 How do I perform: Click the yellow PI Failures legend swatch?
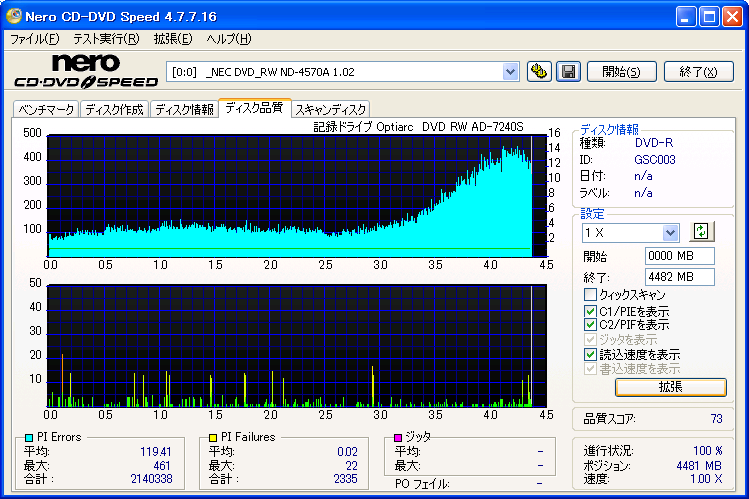213,437
